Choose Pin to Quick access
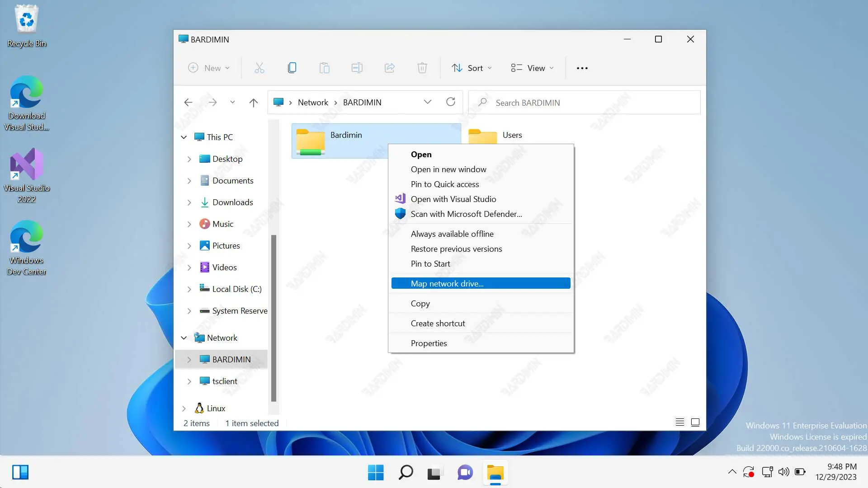868x488 pixels. (481, 184)
